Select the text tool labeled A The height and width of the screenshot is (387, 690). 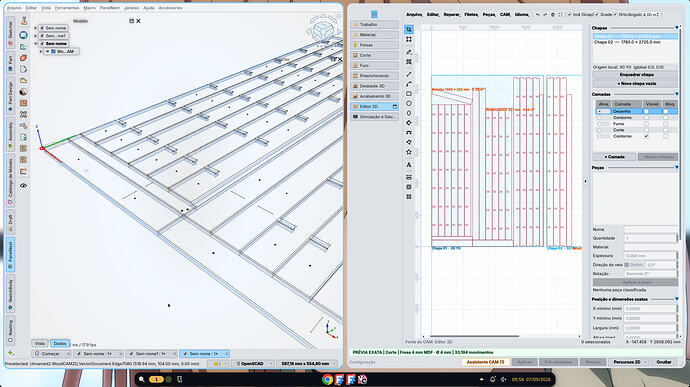tap(409, 165)
